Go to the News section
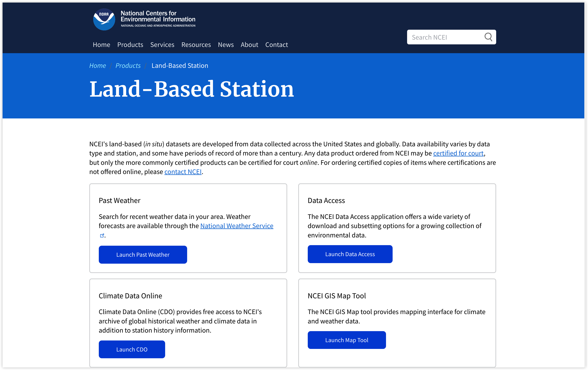 226,45
